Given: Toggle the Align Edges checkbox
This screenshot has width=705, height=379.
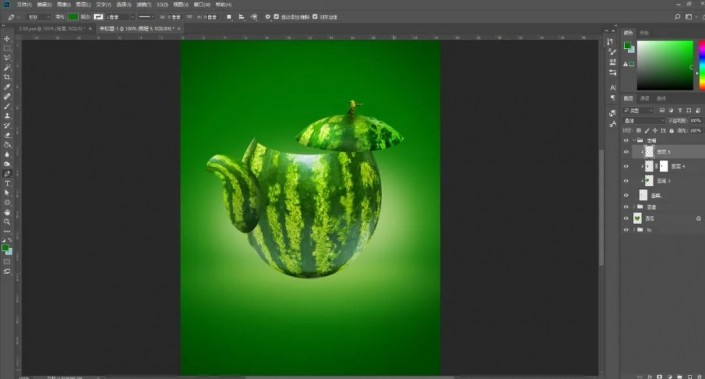Looking at the screenshot, I should [x=315, y=17].
